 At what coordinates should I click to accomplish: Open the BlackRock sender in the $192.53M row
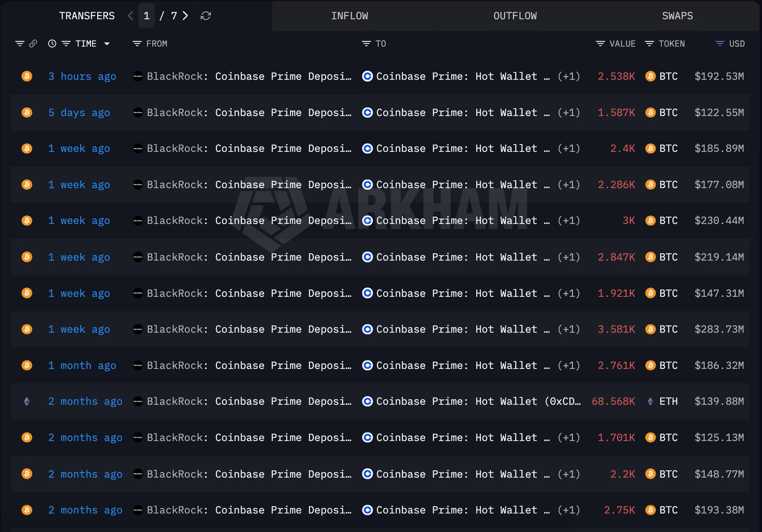(x=249, y=76)
